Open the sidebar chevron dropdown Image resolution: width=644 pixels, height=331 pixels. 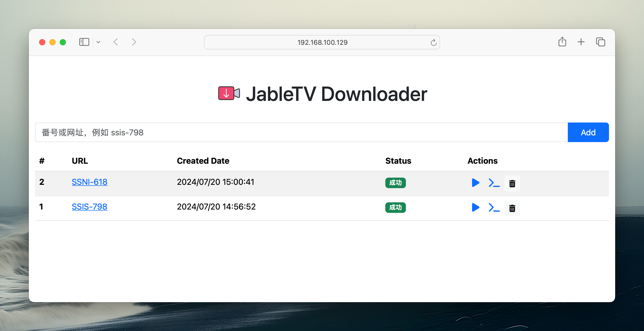(x=99, y=42)
